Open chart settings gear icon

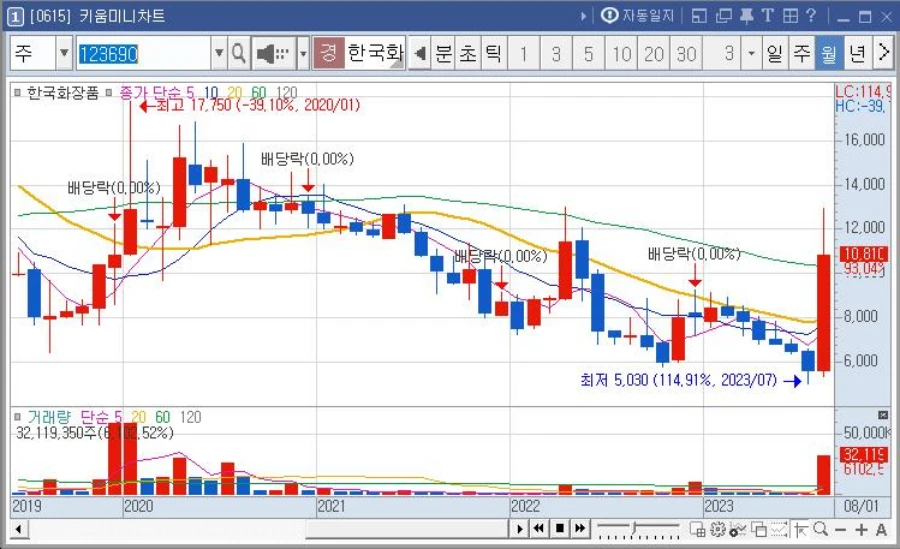pyautogui.click(x=717, y=529)
